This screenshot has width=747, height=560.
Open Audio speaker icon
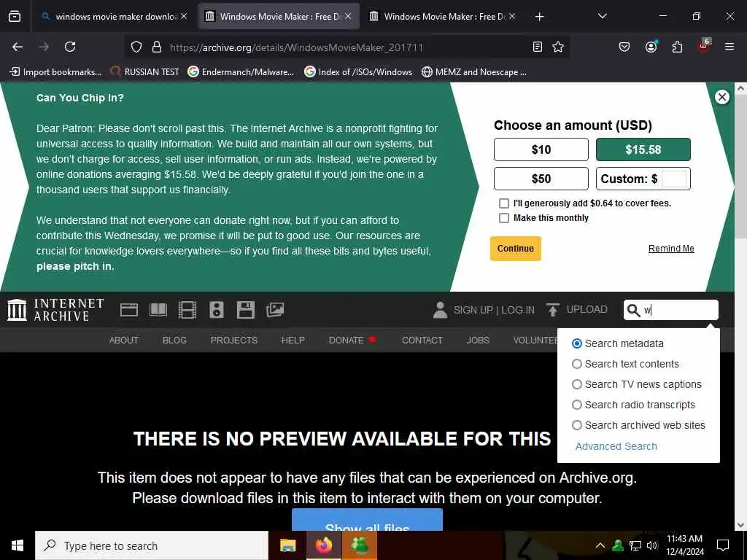(x=216, y=310)
